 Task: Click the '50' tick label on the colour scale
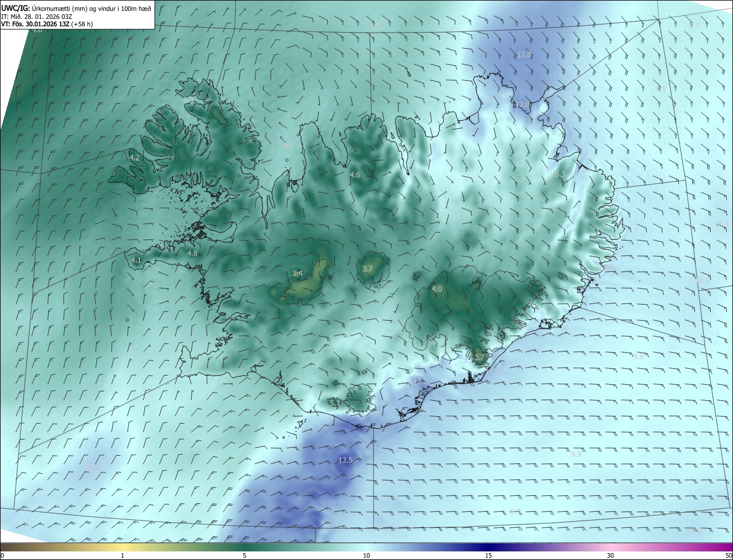tap(728, 555)
